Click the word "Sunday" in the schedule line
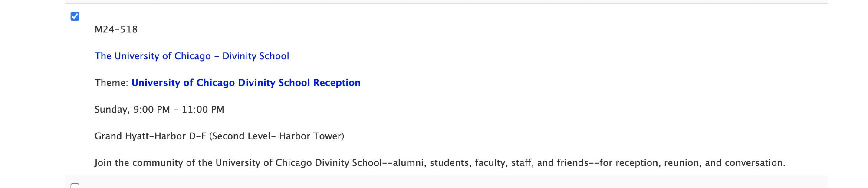Viewport: 868px width, 188px height. coord(112,110)
